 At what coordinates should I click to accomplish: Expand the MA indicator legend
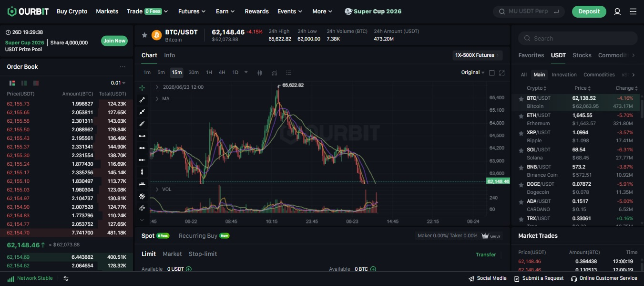pyautogui.click(x=158, y=99)
